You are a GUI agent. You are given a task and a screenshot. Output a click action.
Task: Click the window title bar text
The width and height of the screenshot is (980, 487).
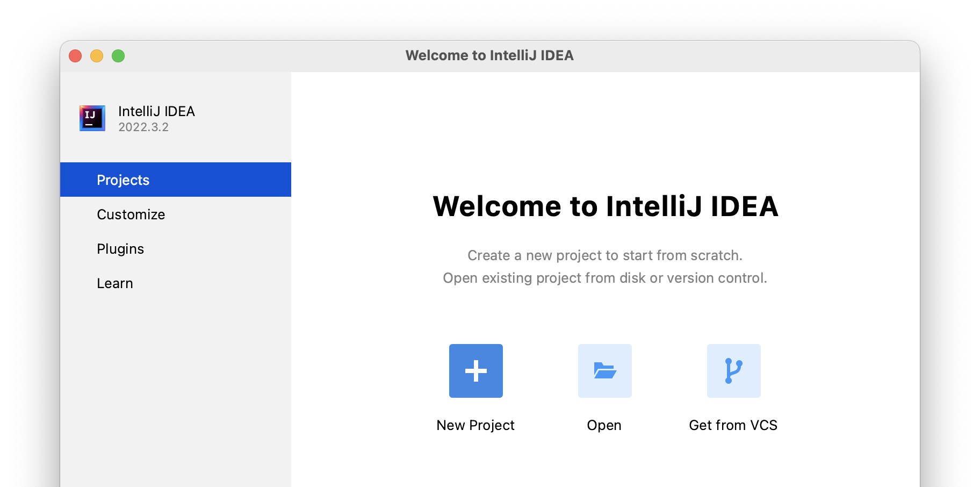pyautogui.click(x=489, y=55)
